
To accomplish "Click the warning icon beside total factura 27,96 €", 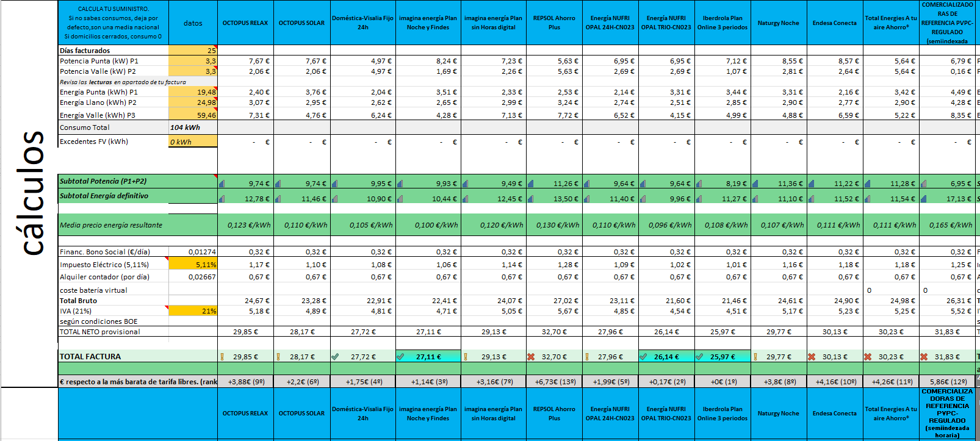I will [x=587, y=357].
